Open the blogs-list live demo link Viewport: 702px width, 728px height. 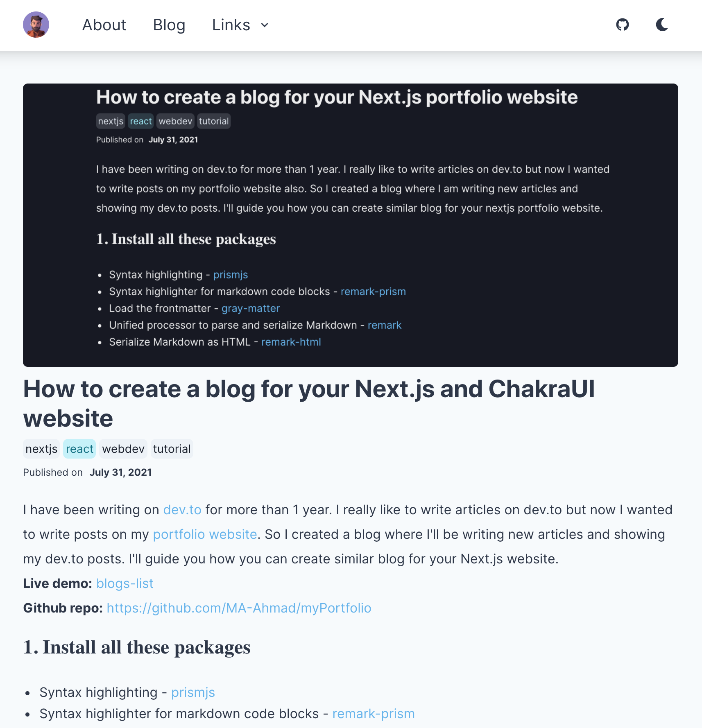click(125, 583)
